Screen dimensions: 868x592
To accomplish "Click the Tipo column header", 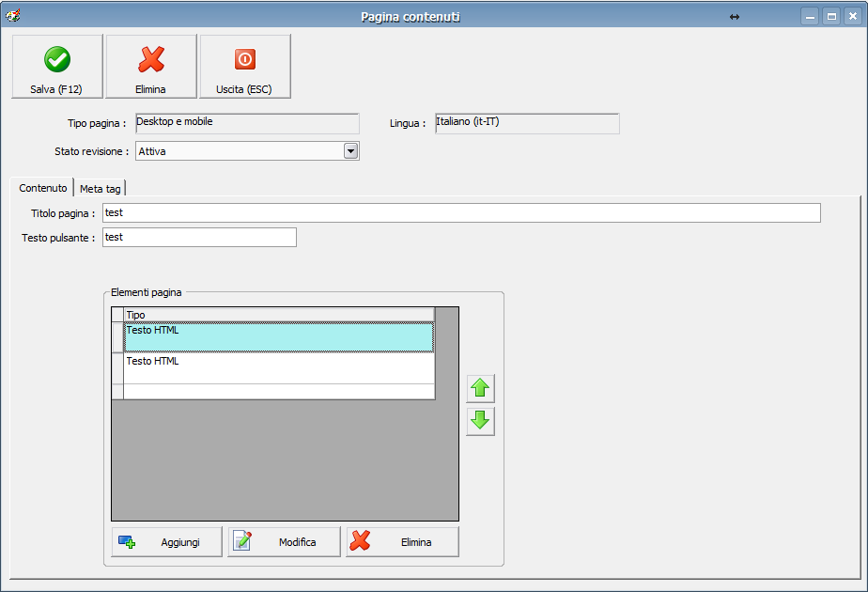I will pos(279,315).
